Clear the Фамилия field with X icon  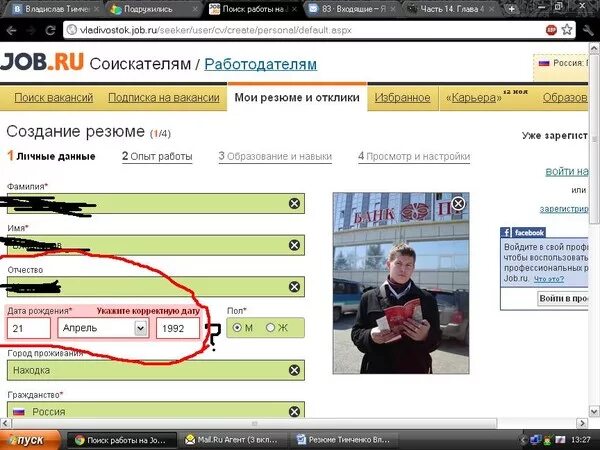point(294,204)
